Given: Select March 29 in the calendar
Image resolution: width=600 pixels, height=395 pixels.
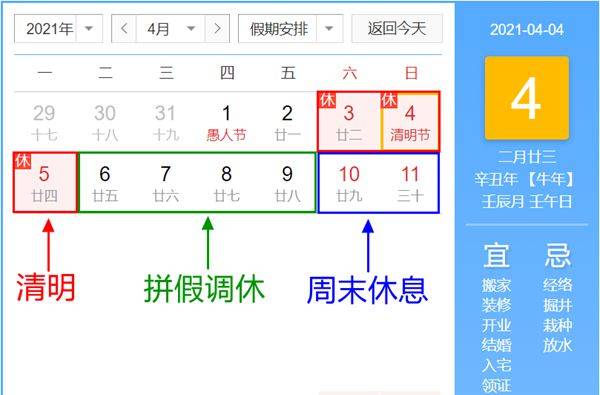Looking at the screenshot, I should pyautogui.click(x=44, y=122).
